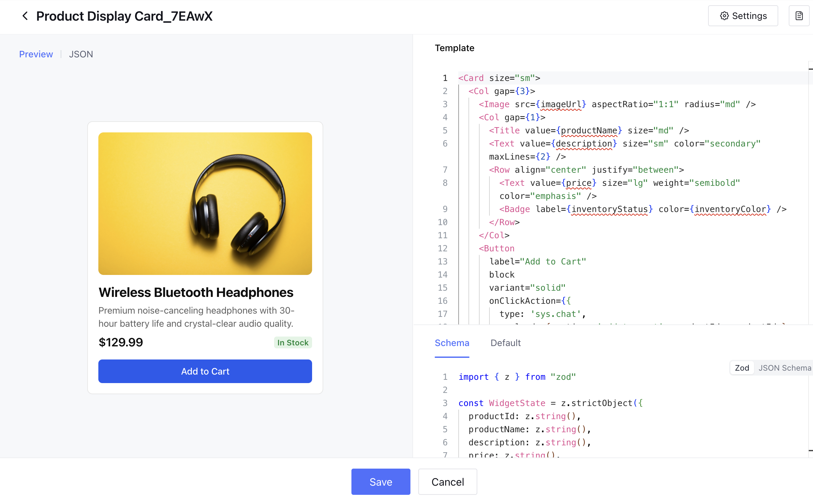
Task: Open the Default tab
Action: 505,343
